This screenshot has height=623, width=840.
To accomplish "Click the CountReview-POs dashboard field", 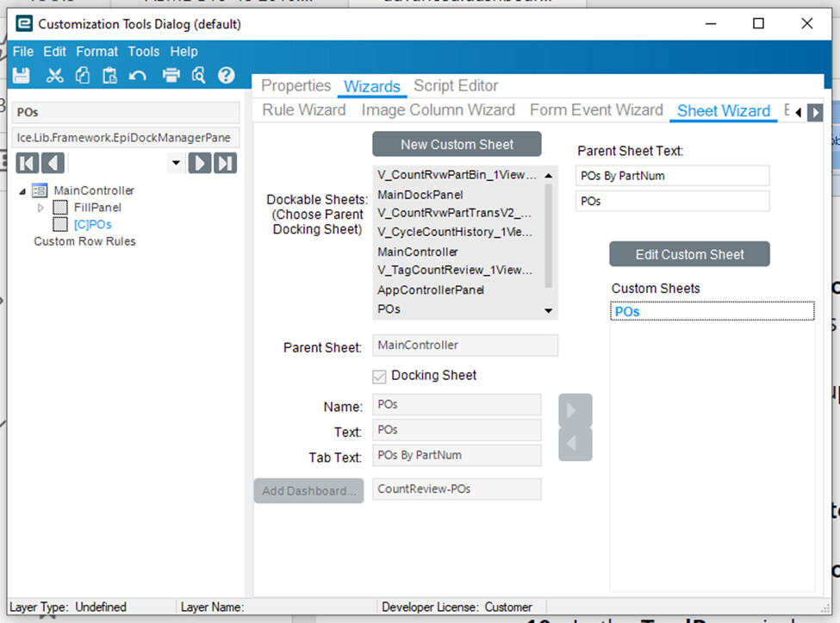I will (457, 489).
